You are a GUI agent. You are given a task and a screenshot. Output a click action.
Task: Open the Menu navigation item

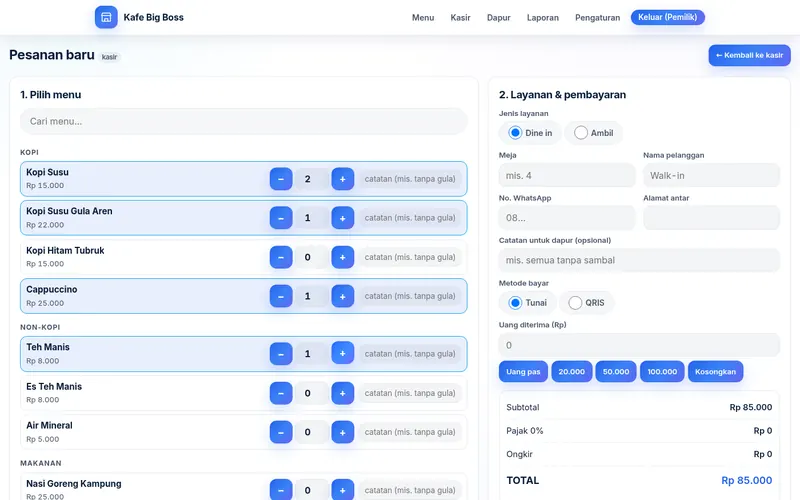click(x=423, y=17)
